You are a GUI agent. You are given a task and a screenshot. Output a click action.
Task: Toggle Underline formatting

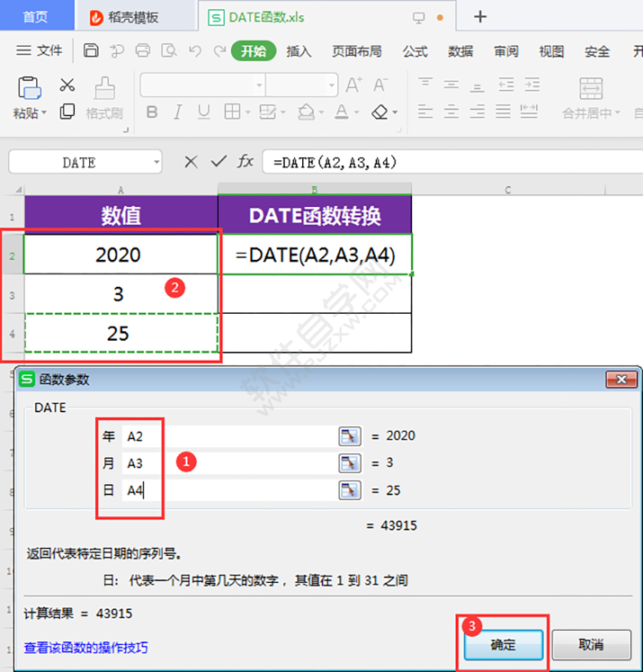[x=204, y=112]
